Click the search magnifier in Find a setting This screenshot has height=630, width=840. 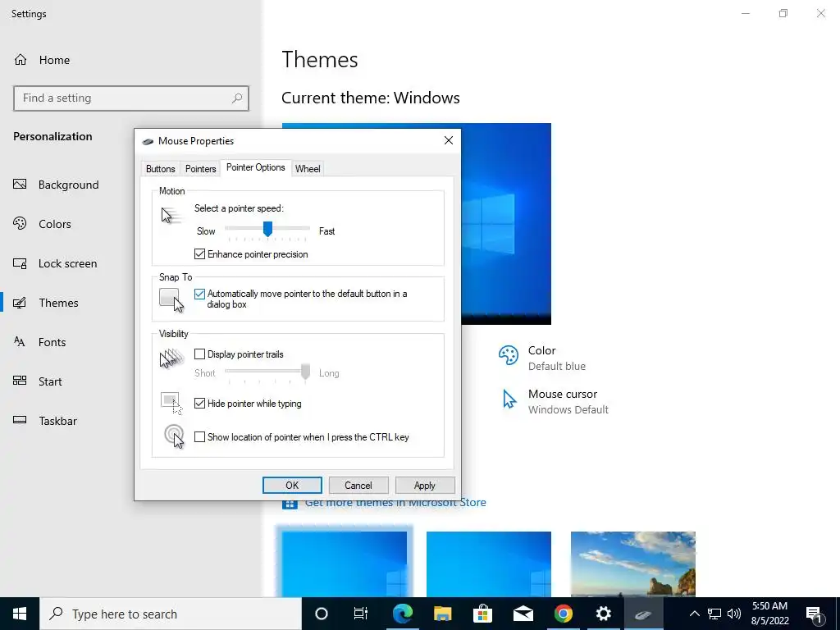(x=237, y=98)
